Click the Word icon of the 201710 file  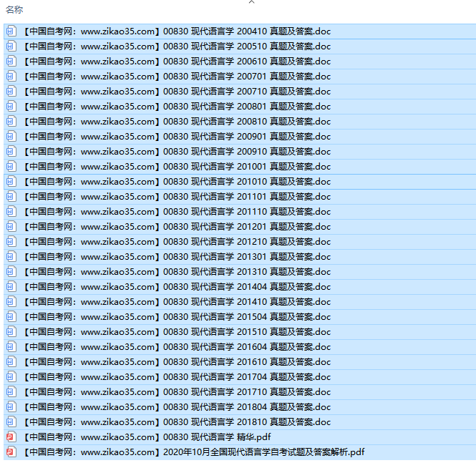point(11,392)
